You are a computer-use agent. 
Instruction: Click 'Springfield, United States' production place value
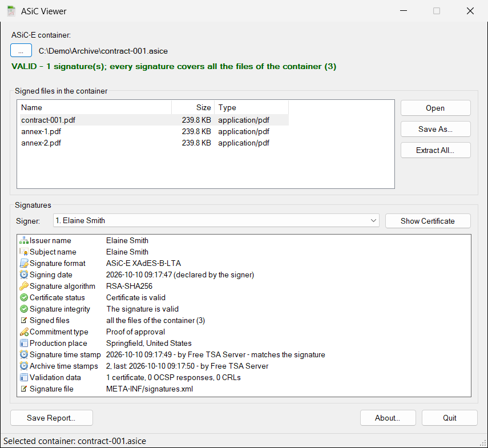click(149, 343)
